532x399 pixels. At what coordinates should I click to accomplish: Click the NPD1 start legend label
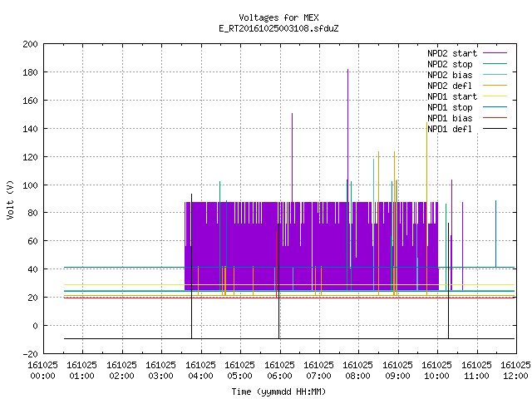coord(452,96)
